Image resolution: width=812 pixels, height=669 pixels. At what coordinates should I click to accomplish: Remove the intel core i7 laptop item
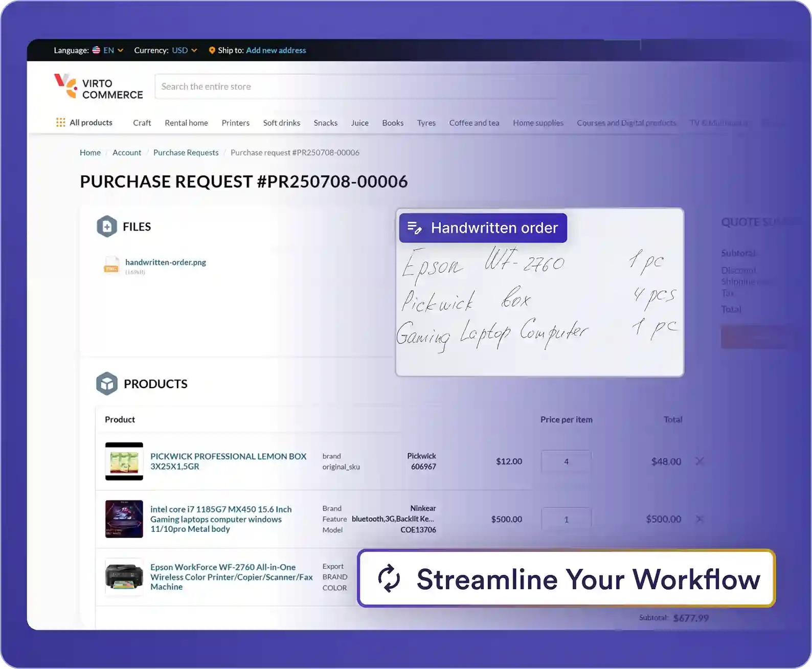click(700, 519)
